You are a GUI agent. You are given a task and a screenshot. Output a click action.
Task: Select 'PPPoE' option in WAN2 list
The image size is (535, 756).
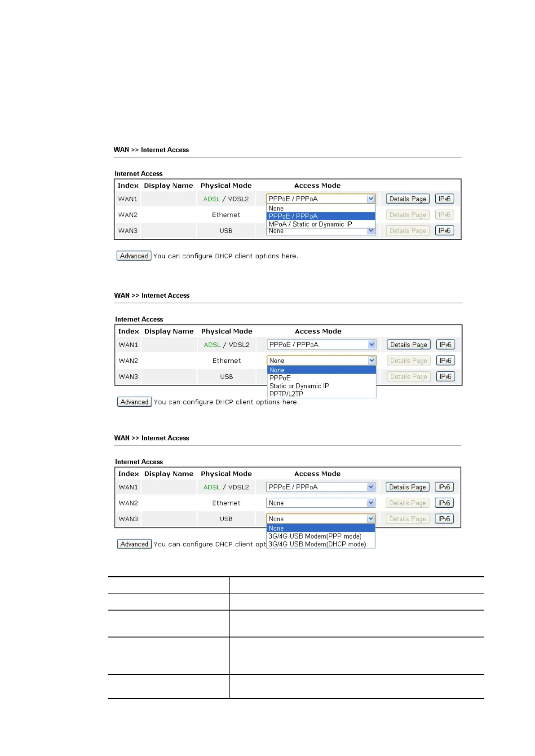click(322, 378)
